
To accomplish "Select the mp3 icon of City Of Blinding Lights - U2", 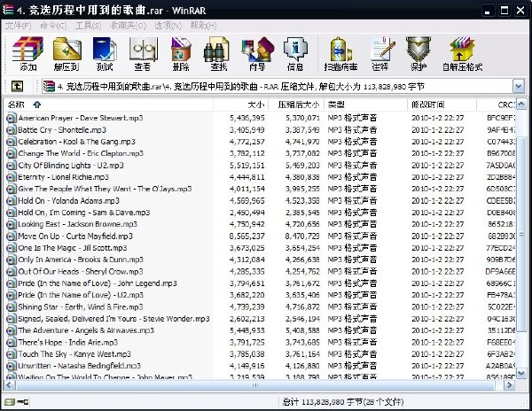I will click(x=12, y=166).
